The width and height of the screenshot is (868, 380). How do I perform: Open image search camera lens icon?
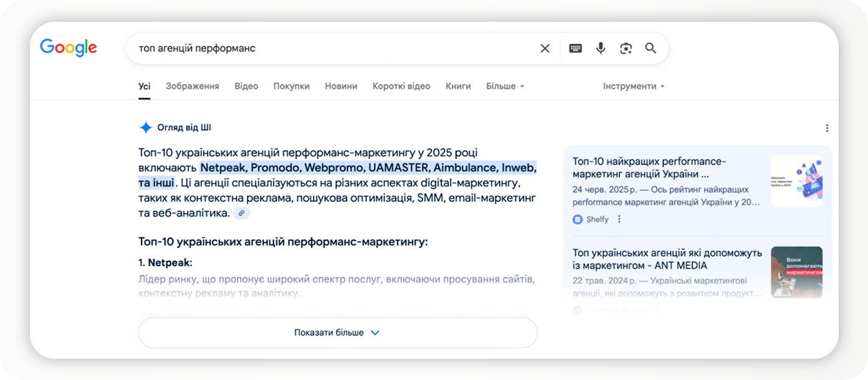coord(626,49)
